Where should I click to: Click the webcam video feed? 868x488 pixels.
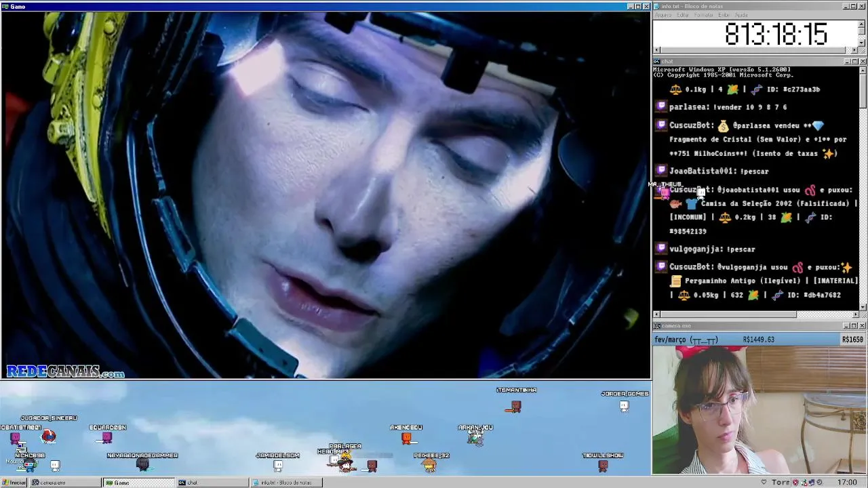pyautogui.click(x=759, y=409)
